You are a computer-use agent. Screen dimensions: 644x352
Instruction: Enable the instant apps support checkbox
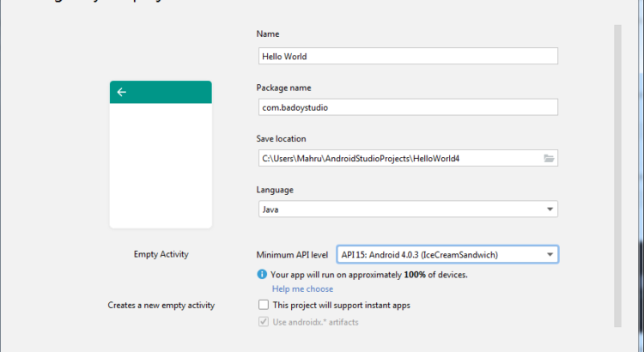pyautogui.click(x=264, y=305)
